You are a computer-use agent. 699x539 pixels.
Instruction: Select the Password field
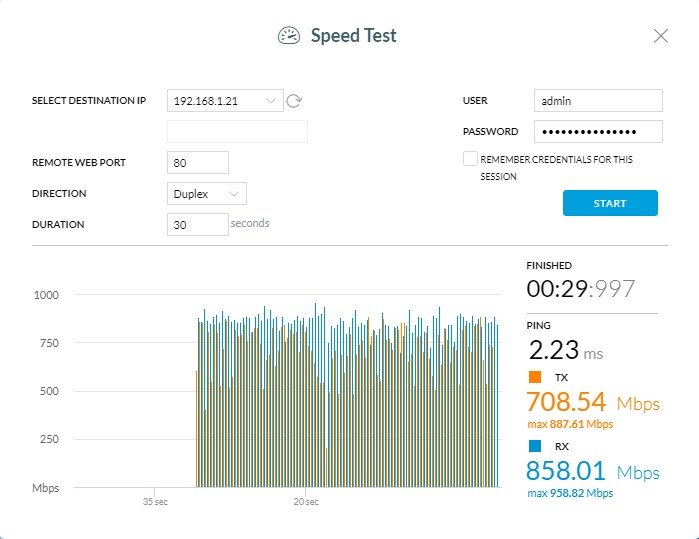[x=598, y=132]
